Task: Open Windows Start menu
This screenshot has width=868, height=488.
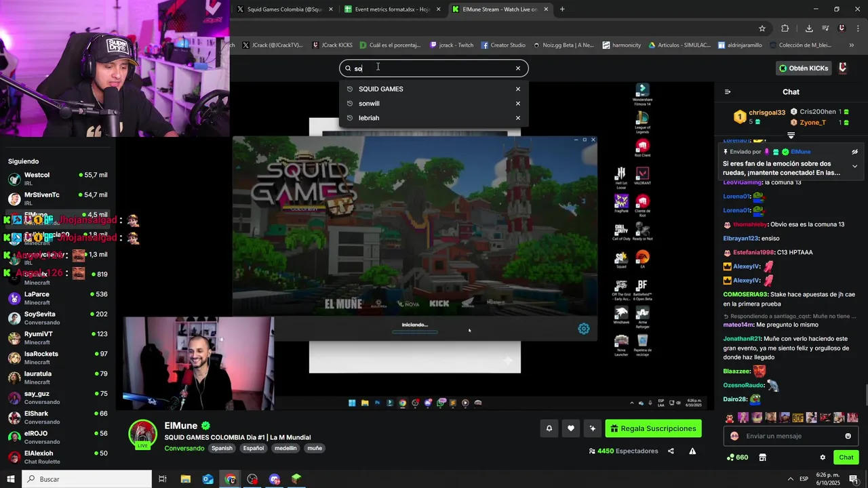Action: [x=10, y=479]
